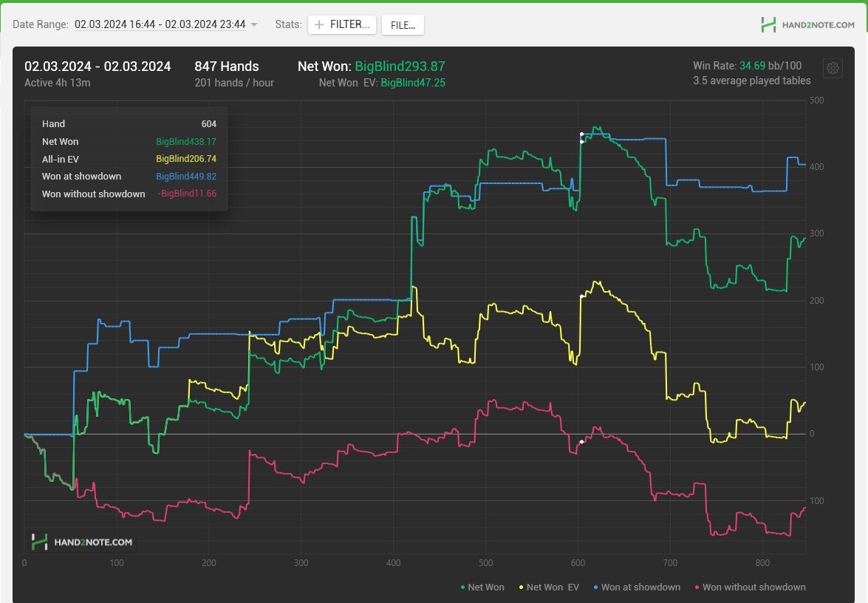The width and height of the screenshot is (868, 603).
Task: Click the Net Won BigBlind293.87 value
Action: [400, 67]
